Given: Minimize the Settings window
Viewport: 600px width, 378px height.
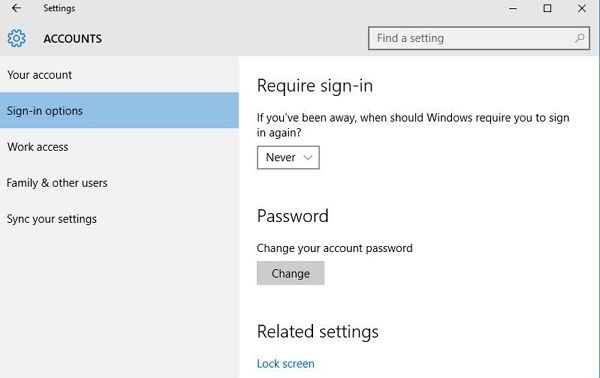Looking at the screenshot, I should 513,8.
